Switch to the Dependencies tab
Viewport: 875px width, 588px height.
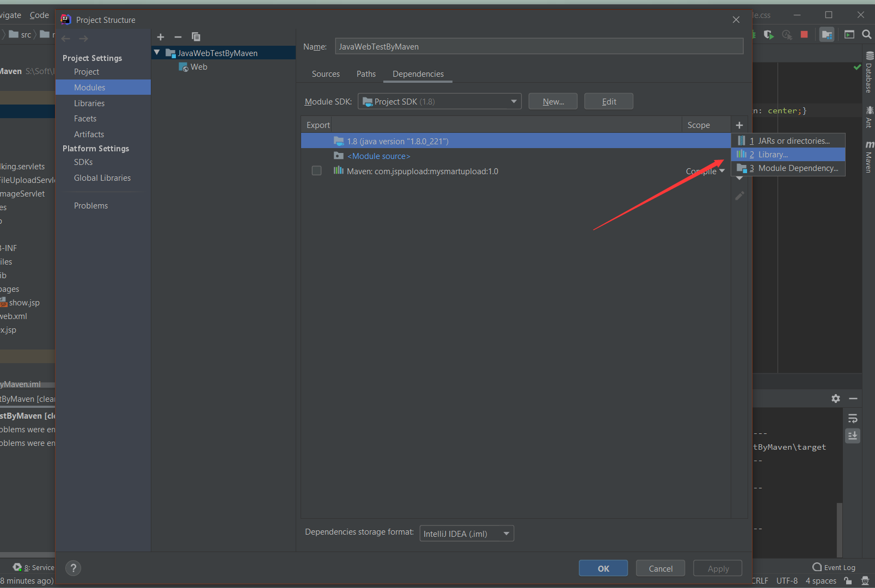coord(418,74)
